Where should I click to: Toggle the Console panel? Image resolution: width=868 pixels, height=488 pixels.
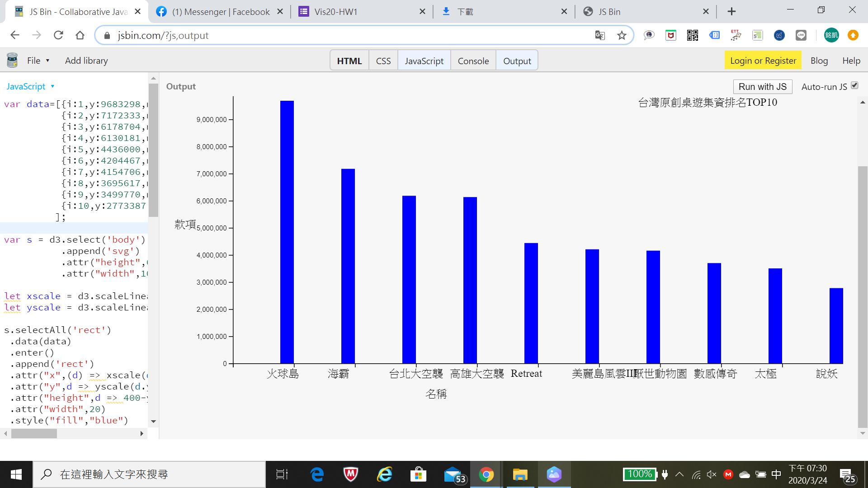(x=473, y=61)
